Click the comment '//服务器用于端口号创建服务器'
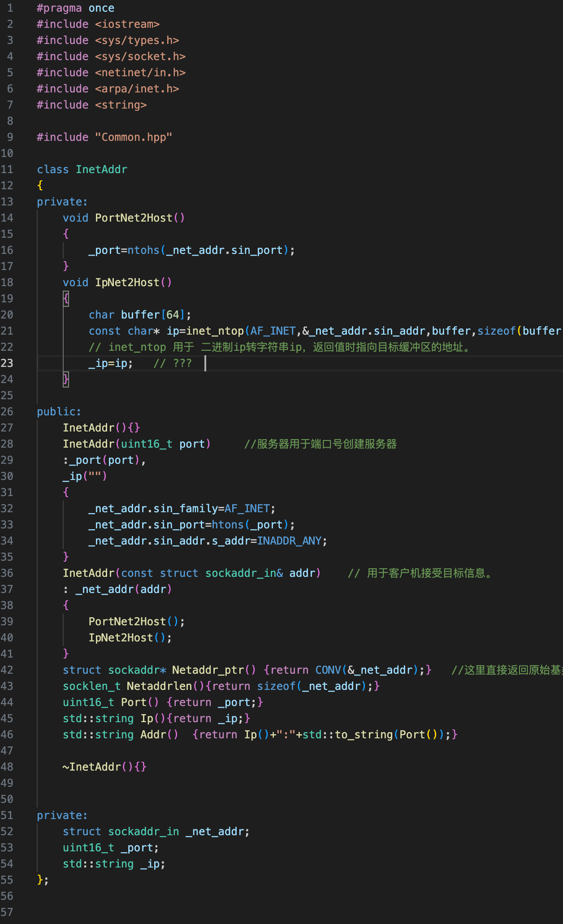 (x=320, y=444)
